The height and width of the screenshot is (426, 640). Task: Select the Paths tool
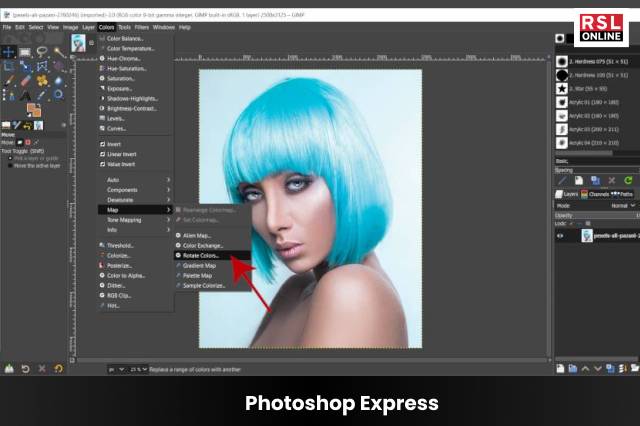pyautogui.click(x=8, y=95)
